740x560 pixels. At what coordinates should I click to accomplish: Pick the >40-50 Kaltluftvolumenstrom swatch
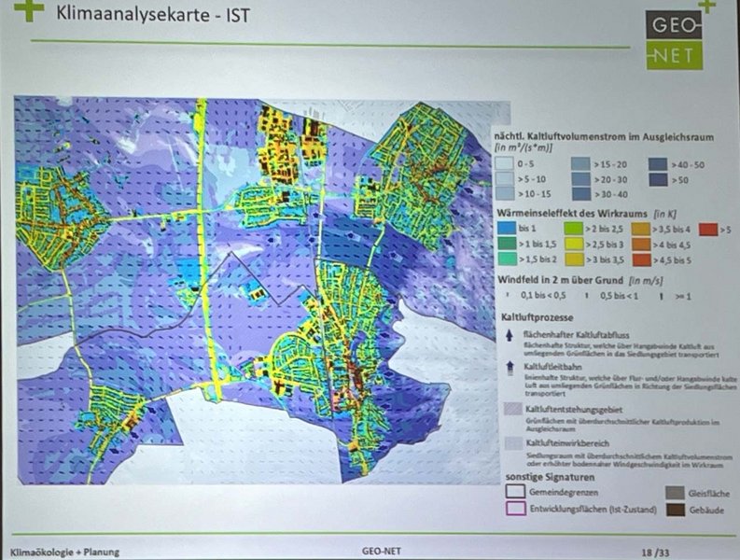[x=658, y=164]
